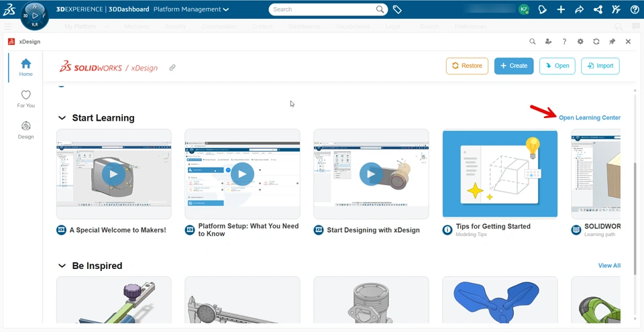
Task: Open the caliper model Be Inspired thumbnail
Action: point(242,300)
